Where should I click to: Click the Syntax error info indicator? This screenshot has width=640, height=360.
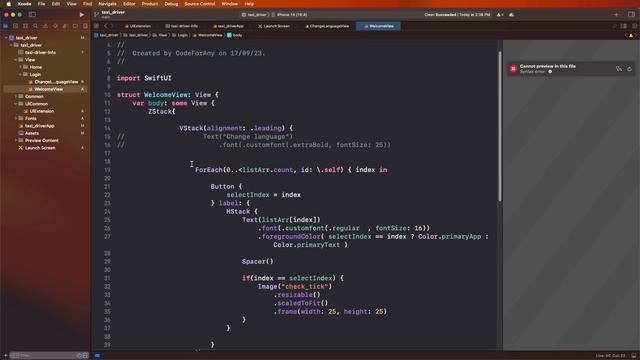tap(550, 72)
